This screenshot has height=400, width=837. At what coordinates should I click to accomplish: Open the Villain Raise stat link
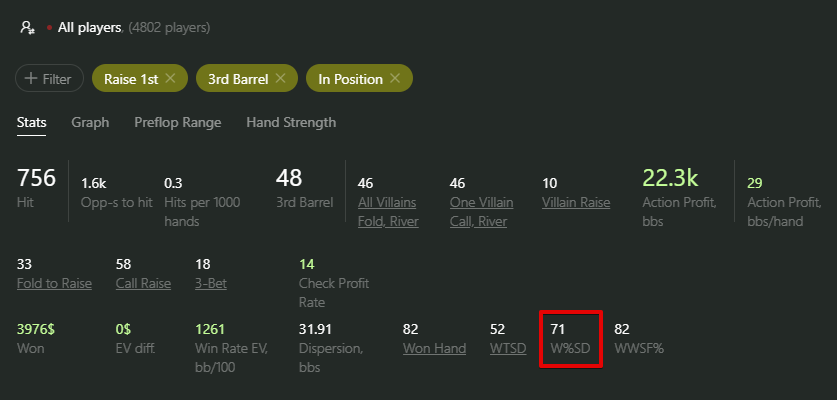coord(576,203)
